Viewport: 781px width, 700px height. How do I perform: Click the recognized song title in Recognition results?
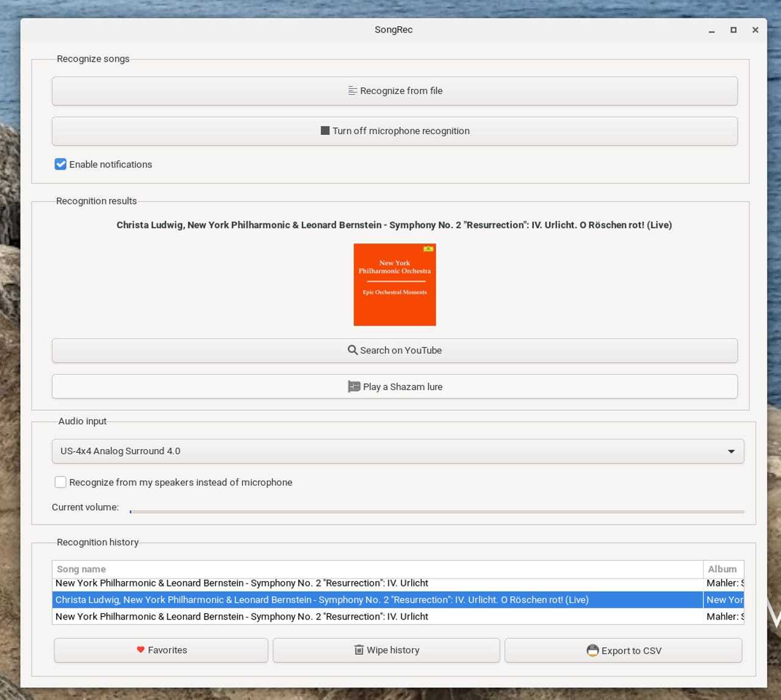394,225
